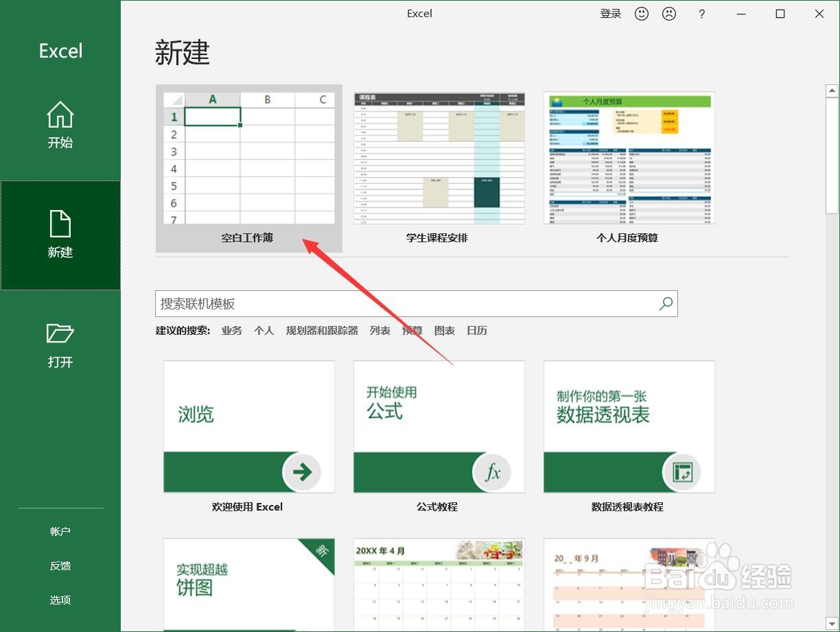Image resolution: width=840 pixels, height=632 pixels.
Task: Open the 公式教程 formula tutorial template
Action: coord(439,436)
